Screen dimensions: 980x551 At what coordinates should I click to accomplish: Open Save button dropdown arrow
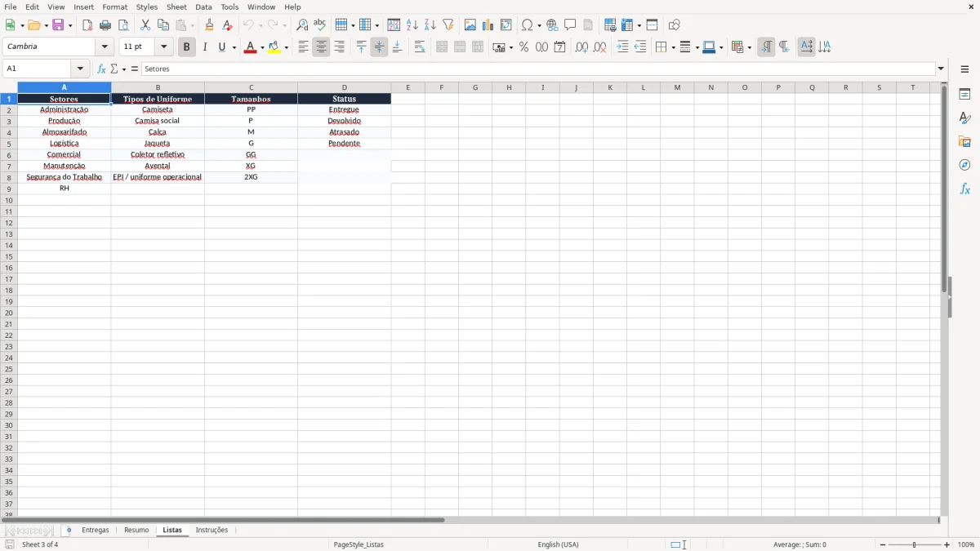tap(69, 26)
